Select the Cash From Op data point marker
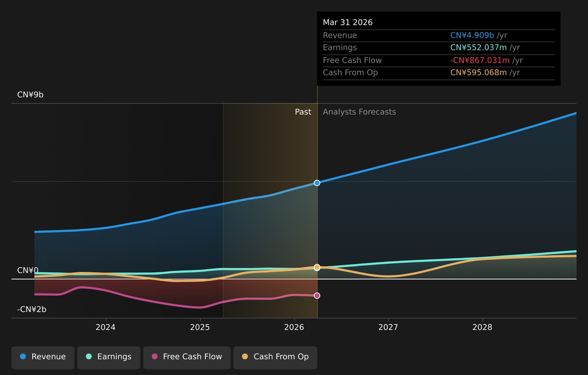 [x=317, y=267]
